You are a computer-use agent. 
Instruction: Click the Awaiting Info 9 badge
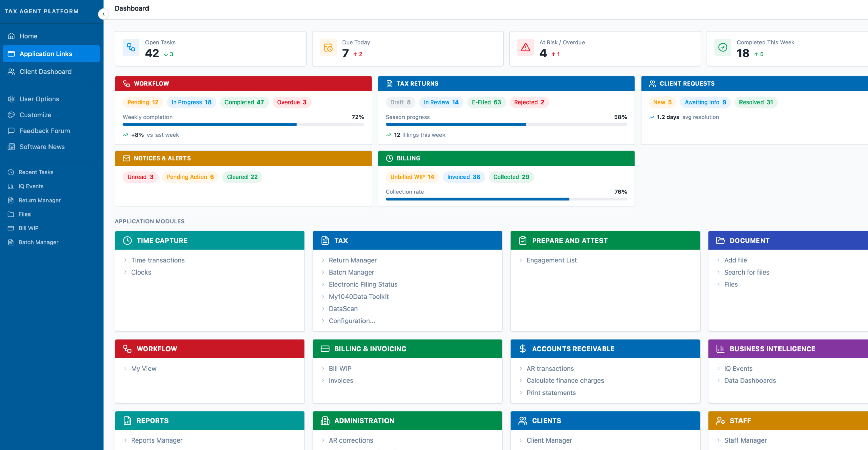705,102
